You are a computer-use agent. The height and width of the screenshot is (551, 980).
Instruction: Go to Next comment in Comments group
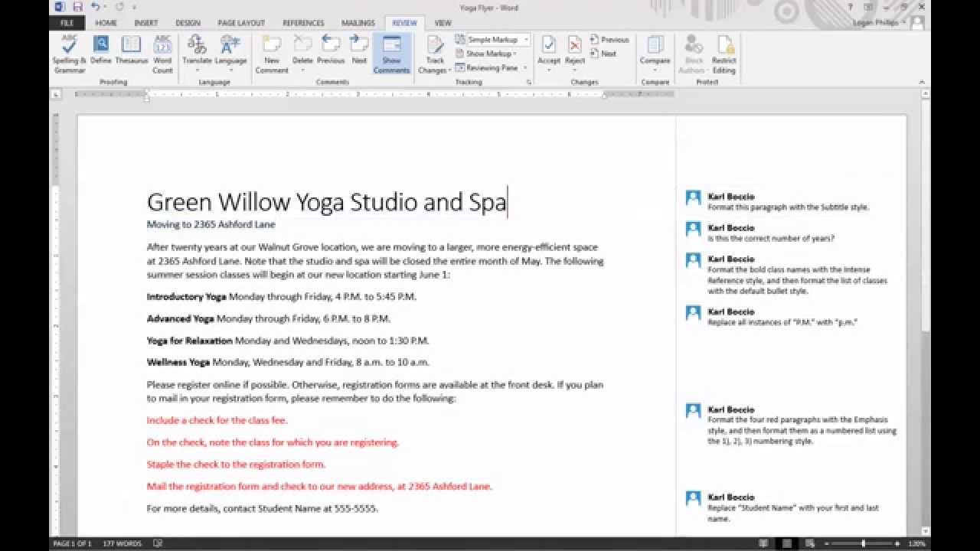pyautogui.click(x=359, y=51)
